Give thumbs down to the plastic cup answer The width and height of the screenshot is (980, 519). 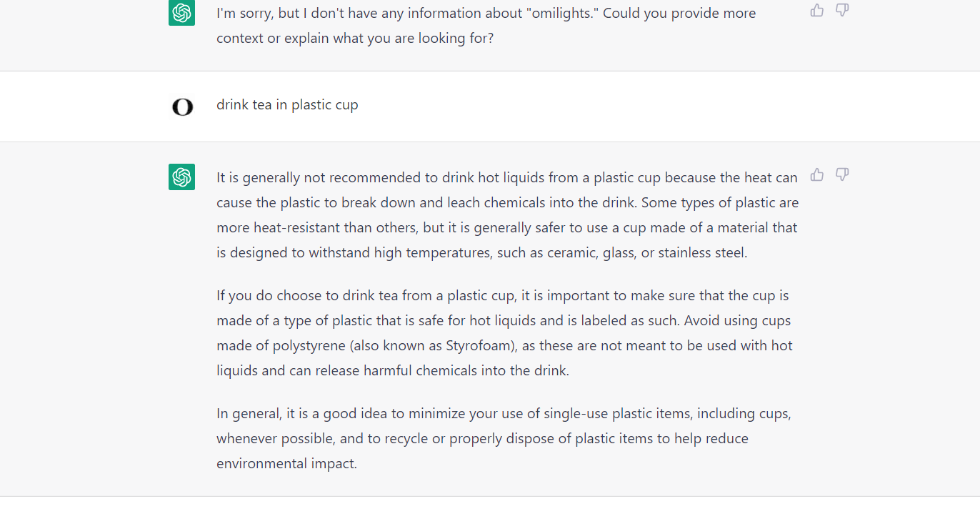842,174
